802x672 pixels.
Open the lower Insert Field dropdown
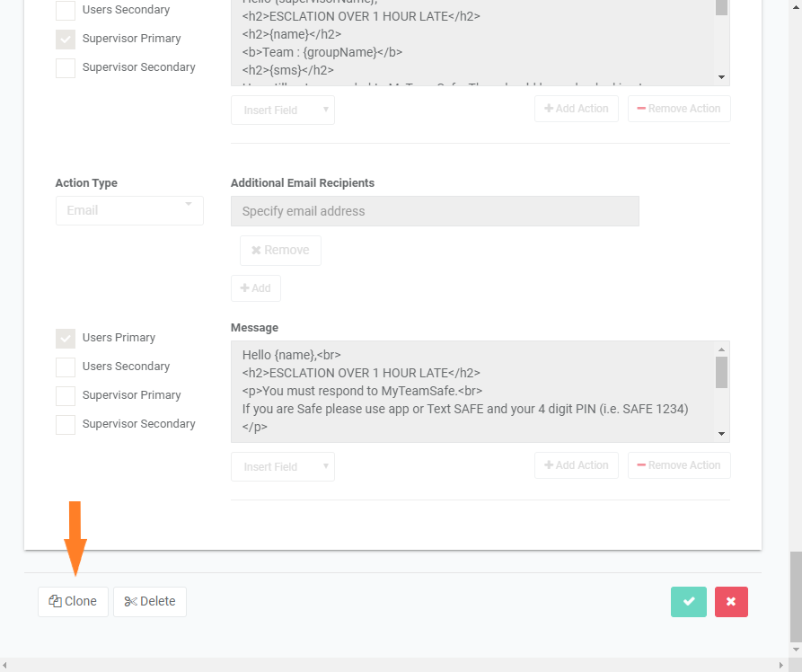pyautogui.click(x=283, y=467)
